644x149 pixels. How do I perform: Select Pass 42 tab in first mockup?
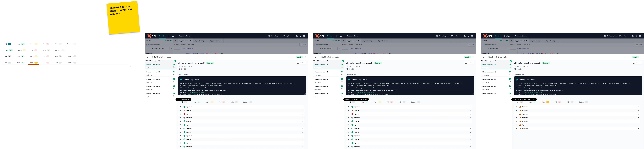click(x=196, y=102)
